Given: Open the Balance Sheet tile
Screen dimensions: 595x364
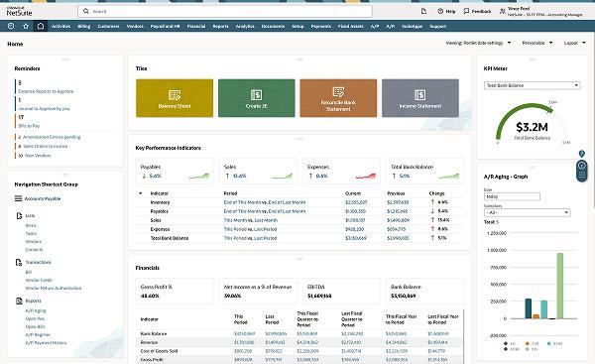Looking at the screenshot, I should coord(175,98).
